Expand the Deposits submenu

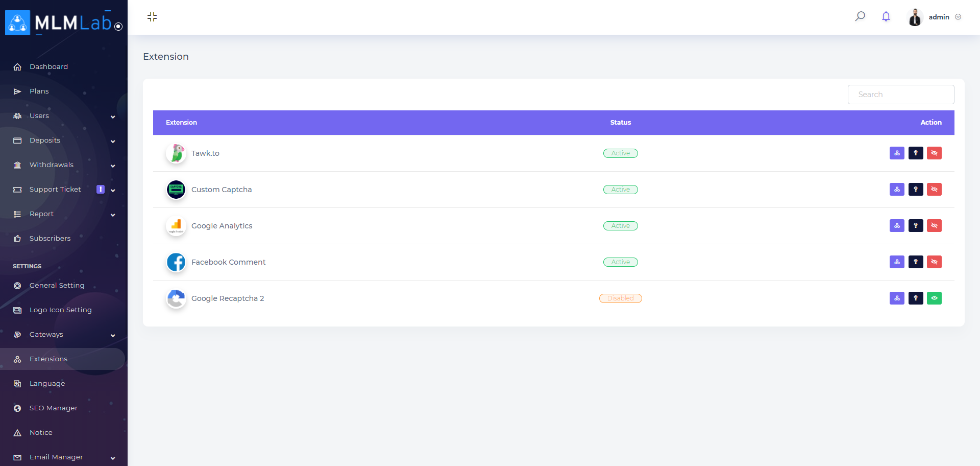pyautogui.click(x=64, y=141)
